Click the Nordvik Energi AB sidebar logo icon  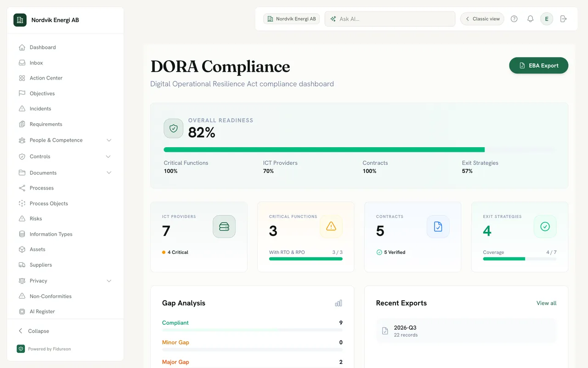coord(20,20)
